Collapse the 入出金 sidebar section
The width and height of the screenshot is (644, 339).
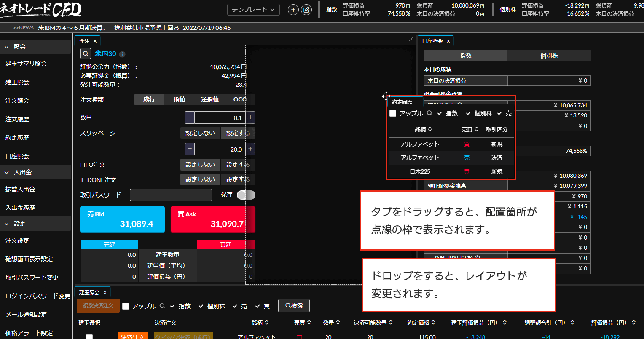pos(35,172)
